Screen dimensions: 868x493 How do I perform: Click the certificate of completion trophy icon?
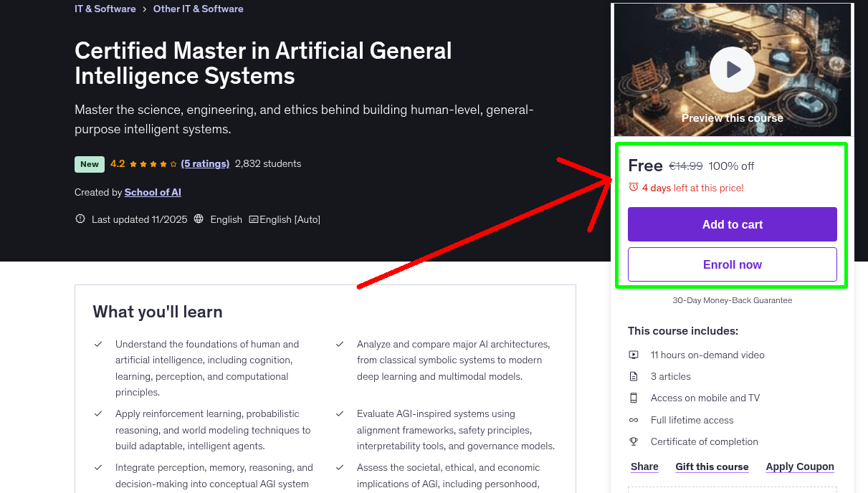click(x=634, y=441)
